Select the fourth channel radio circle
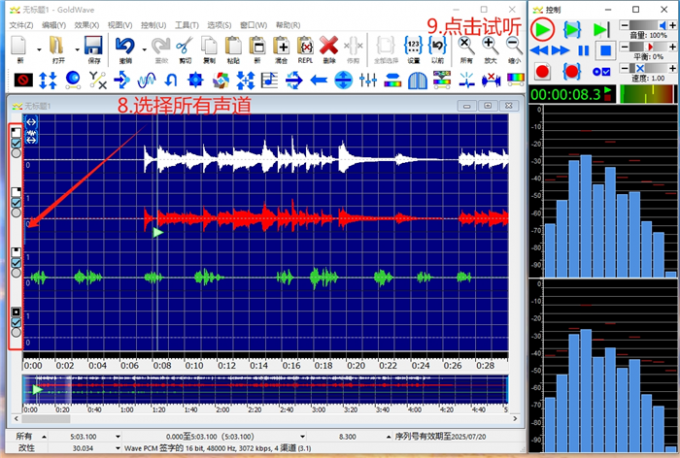This screenshot has height=458, width=680. (16, 333)
